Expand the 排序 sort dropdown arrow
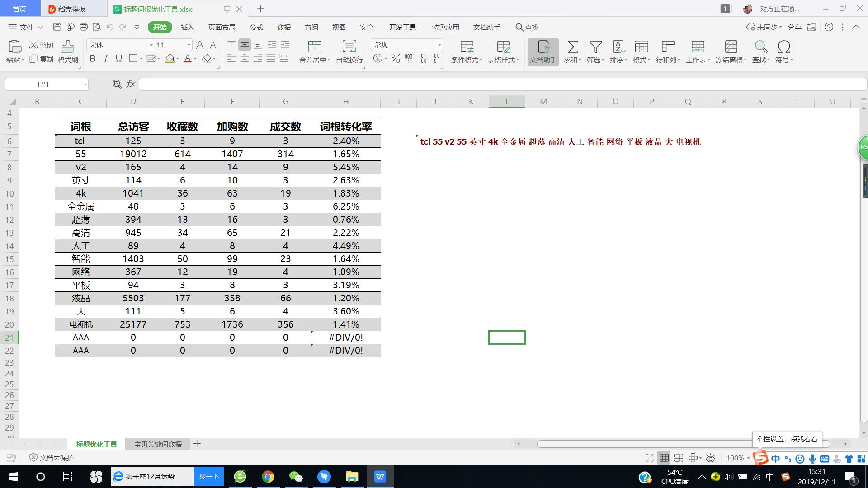 click(x=626, y=59)
